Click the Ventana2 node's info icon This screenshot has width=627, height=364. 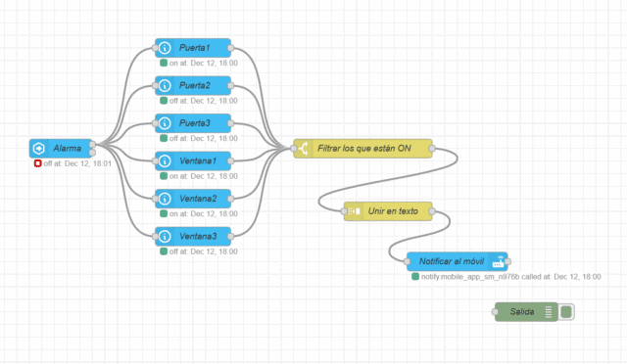(x=165, y=199)
